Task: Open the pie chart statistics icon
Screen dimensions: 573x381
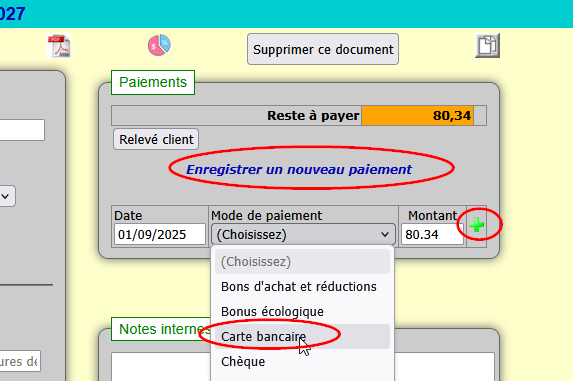Action: coord(159,45)
